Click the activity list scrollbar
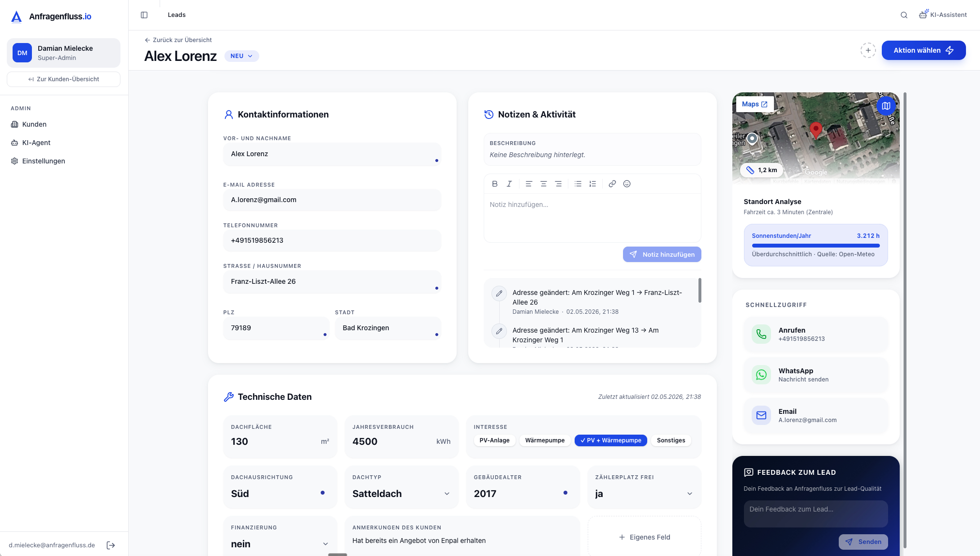 click(699, 290)
